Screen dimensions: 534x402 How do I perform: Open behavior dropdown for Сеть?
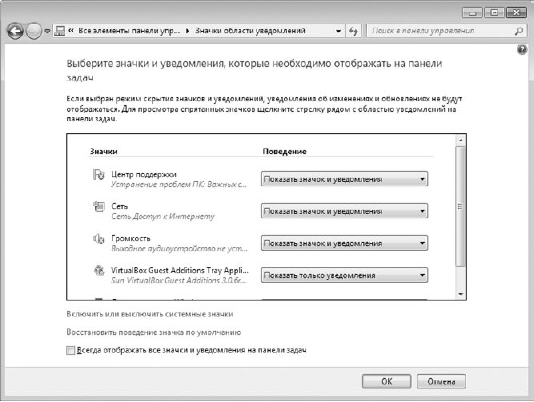344,211
